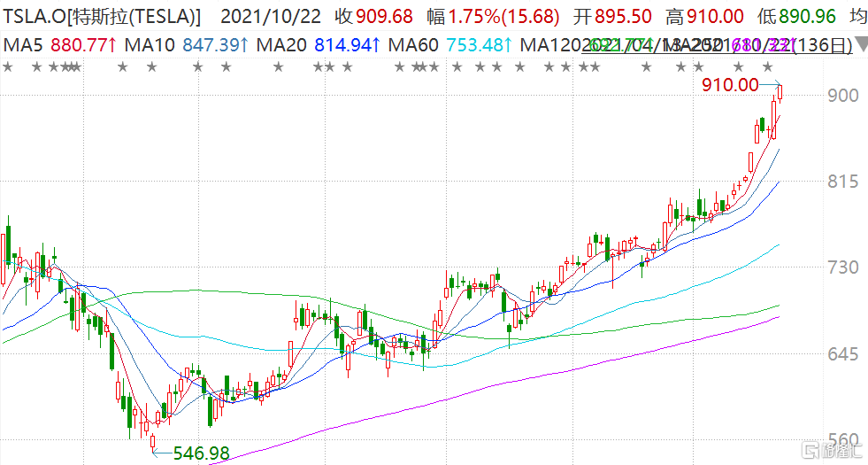868x465 pixels.
Task: Select the latest candlestick at the 910.00 peak
Action: click(x=780, y=93)
